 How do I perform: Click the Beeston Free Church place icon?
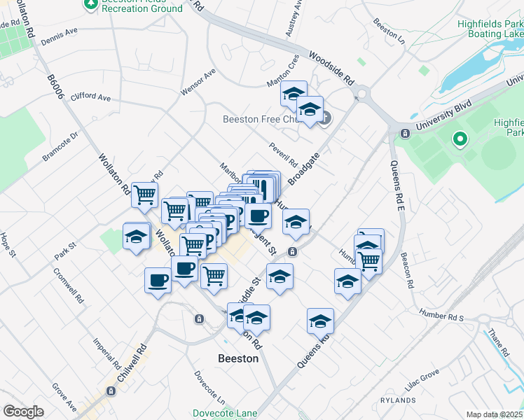[324, 118]
